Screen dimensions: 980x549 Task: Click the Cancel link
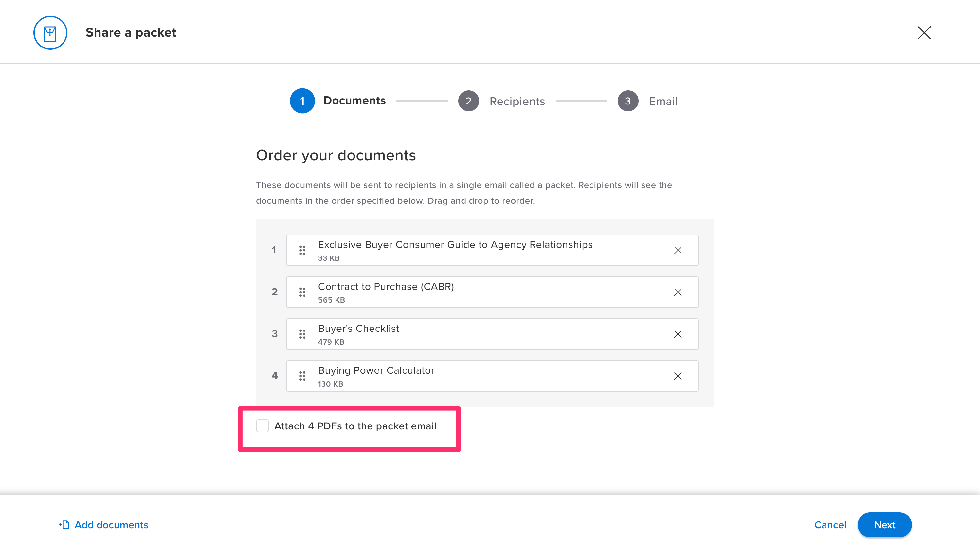coord(830,525)
